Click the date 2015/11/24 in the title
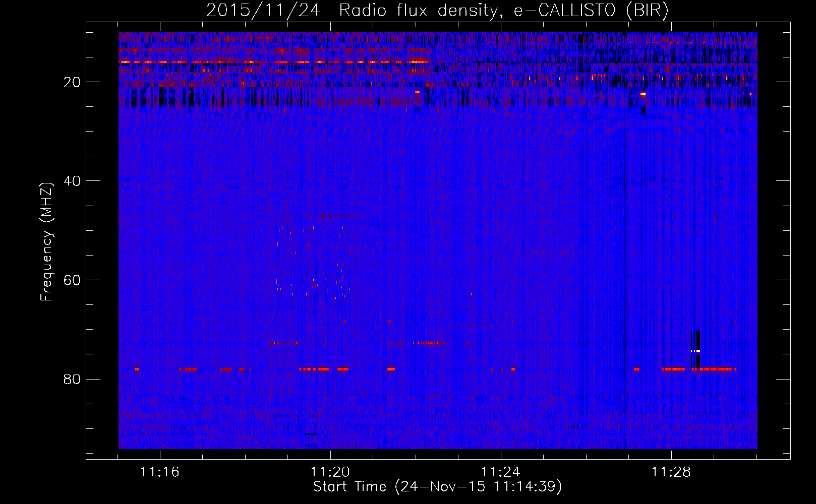 (263, 11)
